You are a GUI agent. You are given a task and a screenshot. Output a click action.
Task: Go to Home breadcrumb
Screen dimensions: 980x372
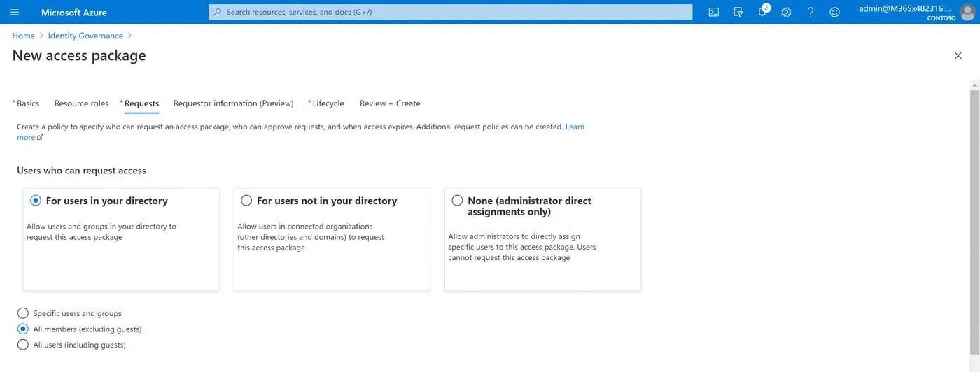click(23, 36)
